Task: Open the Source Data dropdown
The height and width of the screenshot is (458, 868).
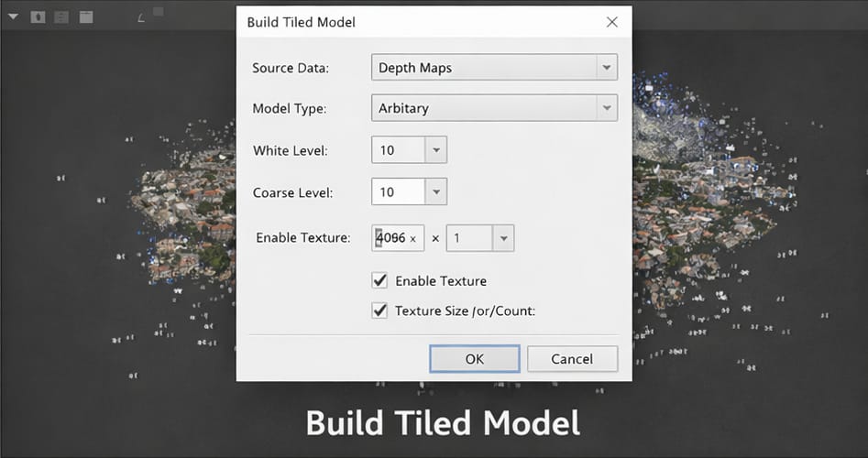Action: click(605, 68)
